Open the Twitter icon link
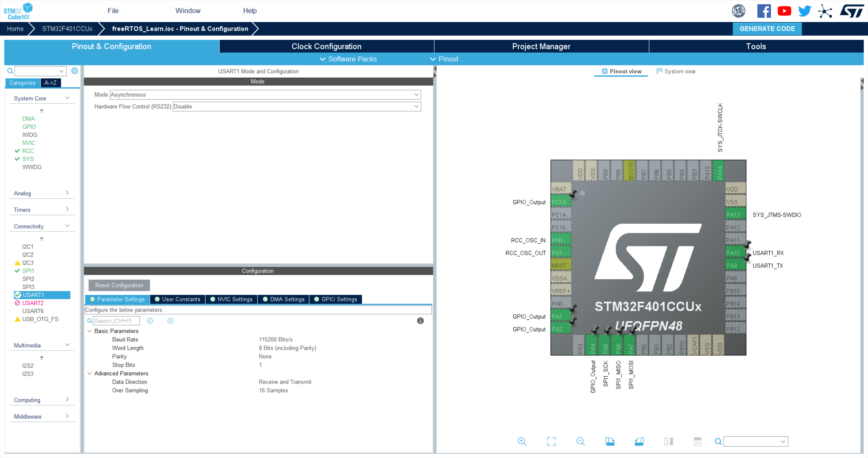Image resolution: width=868 pixels, height=458 pixels. 805,11
